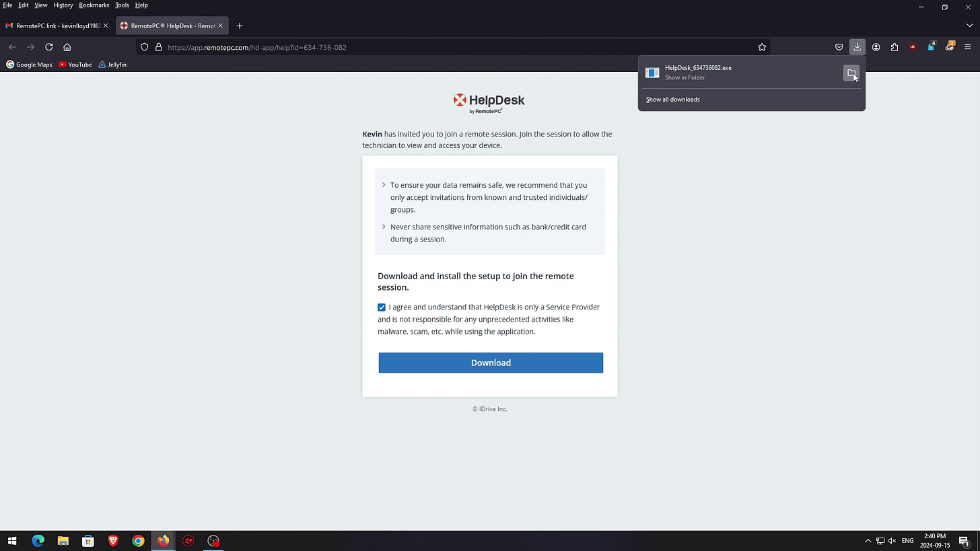980x551 pixels.
Task: Launch Brave browser from taskbar
Action: 113,541
